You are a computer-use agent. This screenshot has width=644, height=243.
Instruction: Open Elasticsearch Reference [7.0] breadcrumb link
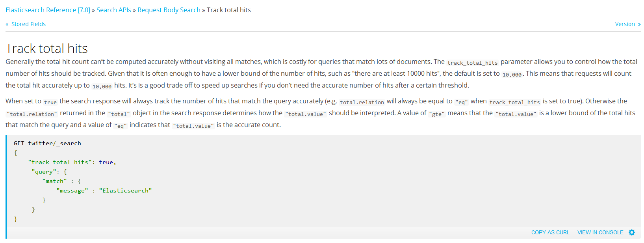pyautogui.click(x=48, y=10)
